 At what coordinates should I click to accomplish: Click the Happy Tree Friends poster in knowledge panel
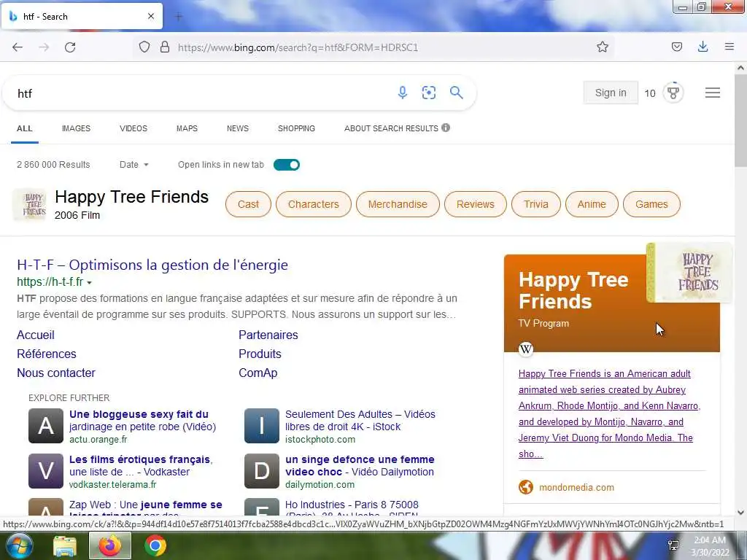coord(689,272)
